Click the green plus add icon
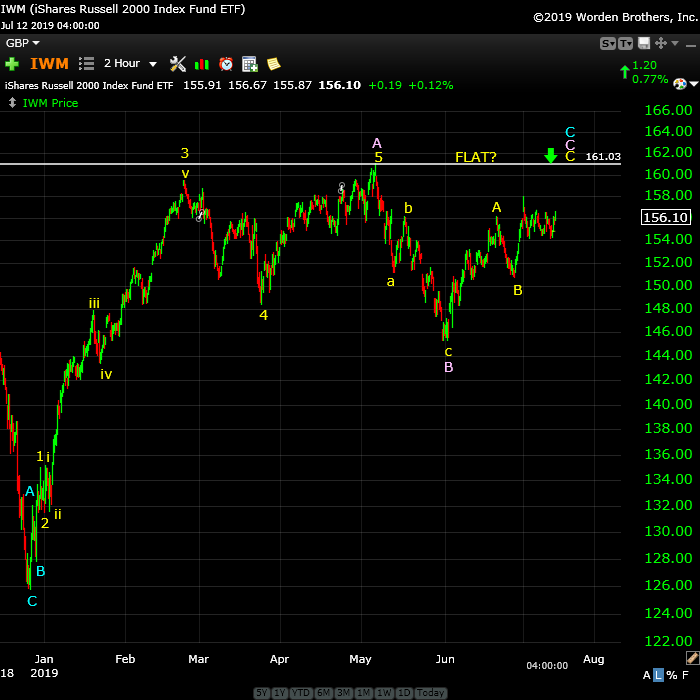700x700 pixels. coord(12,64)
